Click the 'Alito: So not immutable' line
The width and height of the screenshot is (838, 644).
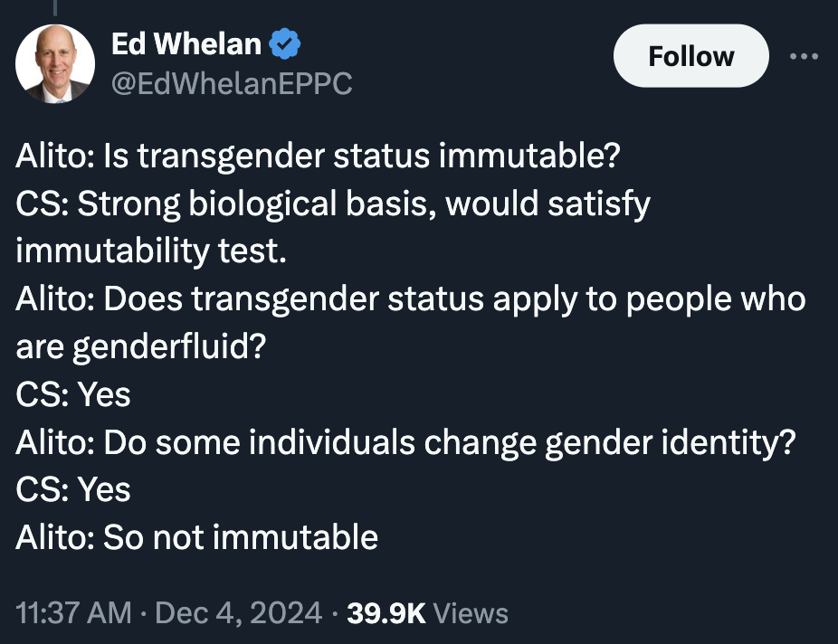pos(196,537)
